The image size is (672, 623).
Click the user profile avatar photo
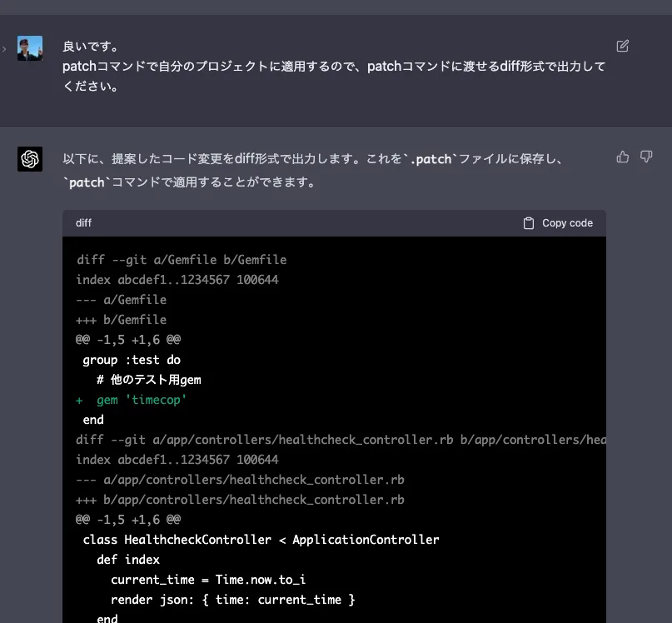pos(30,48)
